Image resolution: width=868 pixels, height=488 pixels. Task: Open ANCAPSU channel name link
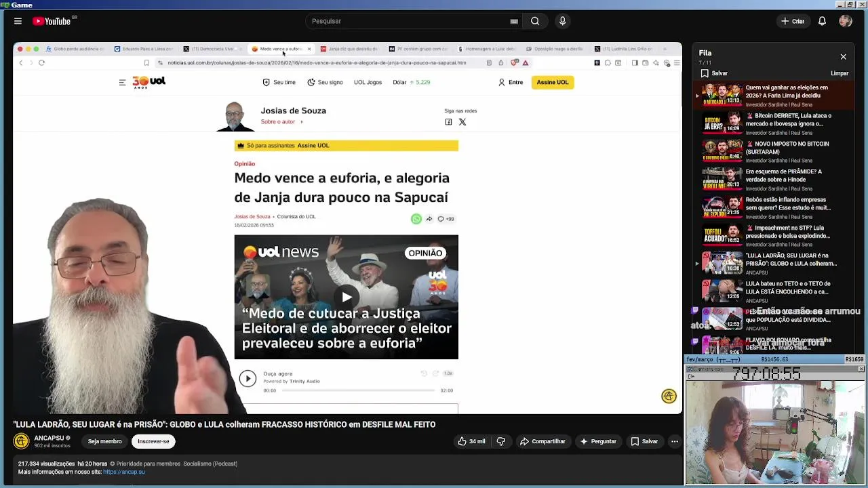(x=49, y=438)
